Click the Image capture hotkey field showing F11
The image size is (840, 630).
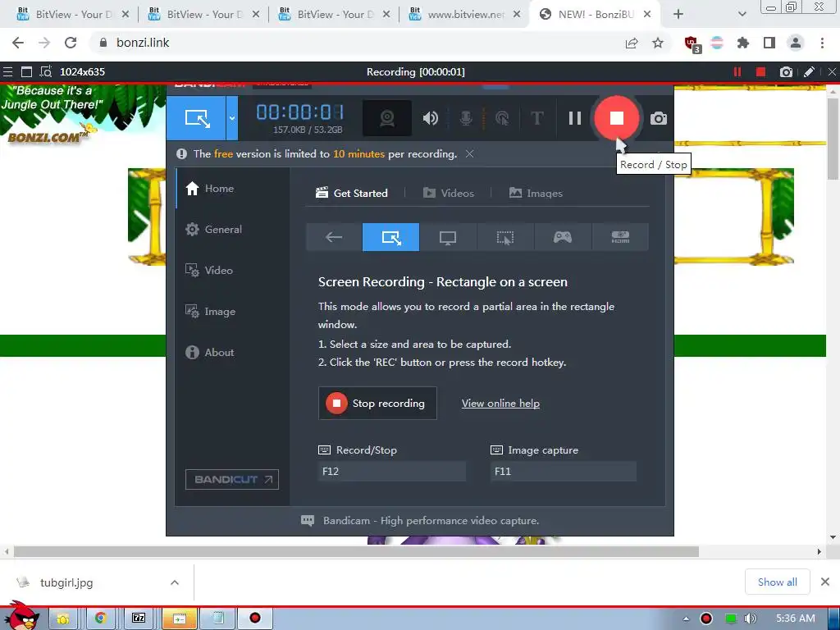click(x=564, y=472)
